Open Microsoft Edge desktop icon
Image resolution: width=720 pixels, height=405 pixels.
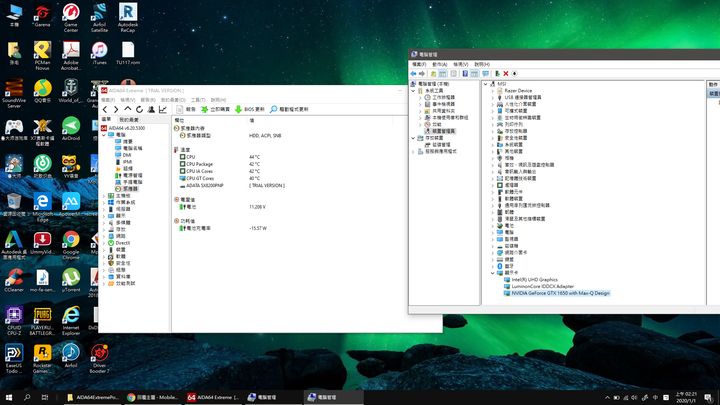[x=42, y=208]
